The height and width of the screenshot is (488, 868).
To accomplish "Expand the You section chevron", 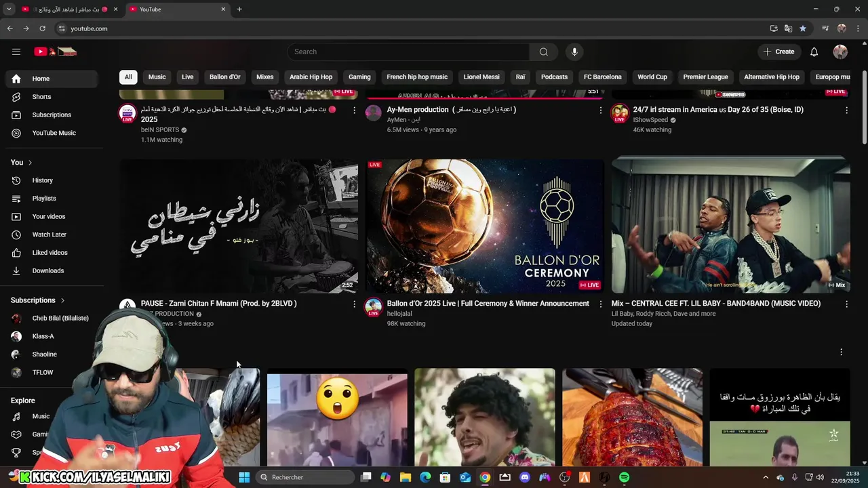I will pyautogui.click(x=30, y=163).
